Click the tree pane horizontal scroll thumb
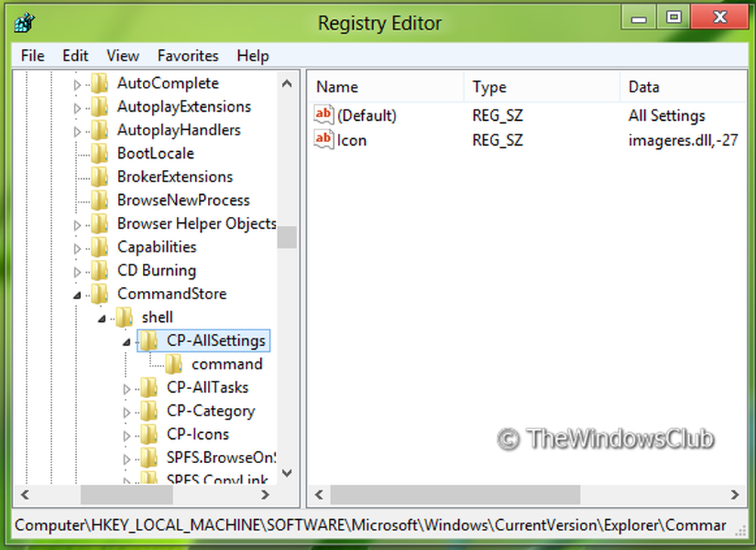756x550 pixels. pos(127,495)
